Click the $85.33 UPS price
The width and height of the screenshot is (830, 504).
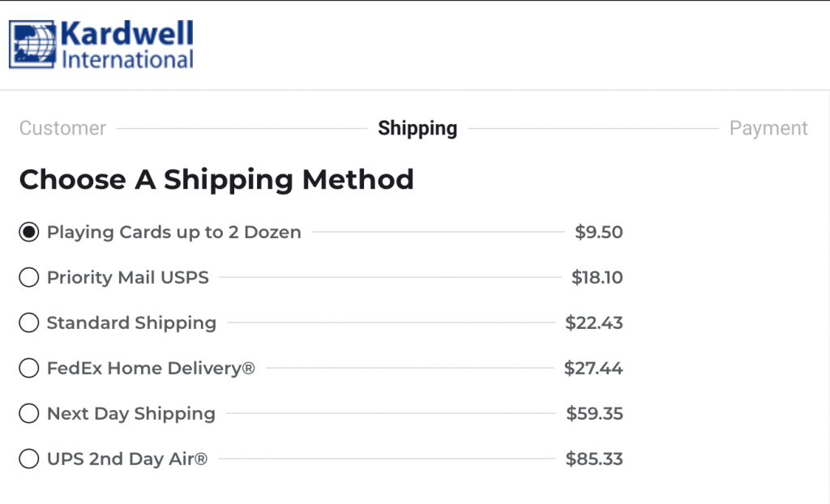coord(594,459)
